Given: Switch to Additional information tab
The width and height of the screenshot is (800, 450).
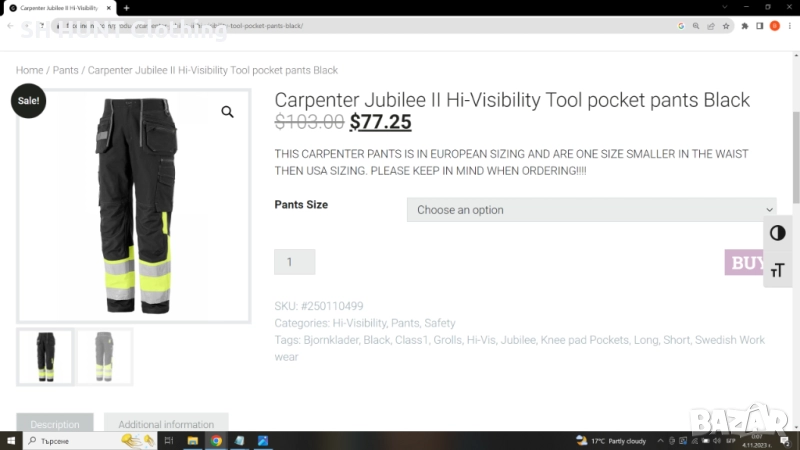Looking at the screenshot, I should (x=166, y=424).
